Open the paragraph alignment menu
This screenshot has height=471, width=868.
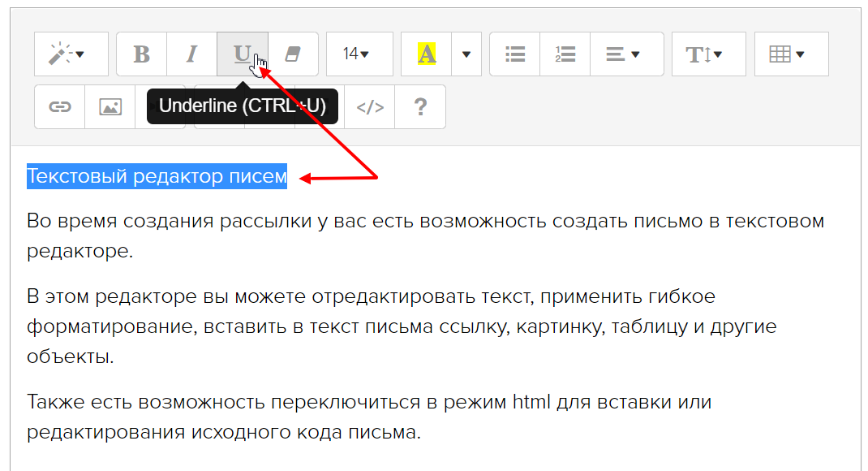tap(626, 54)
